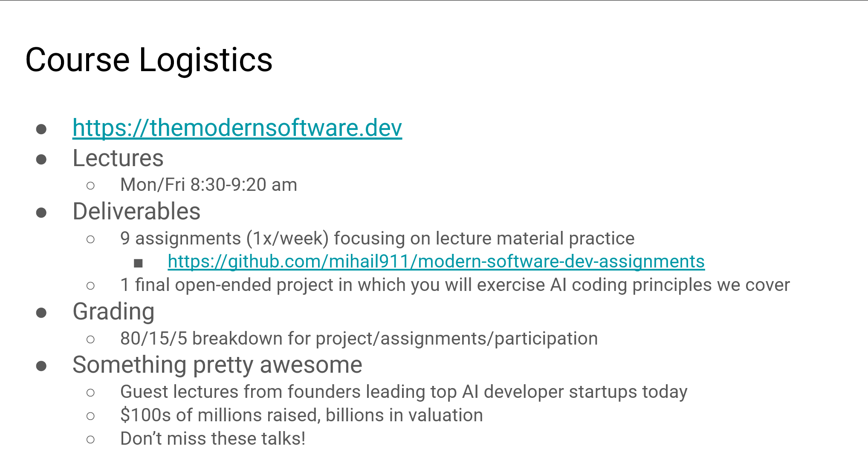868x466 pixels.
Task: Select the Something pretty awesome heading
Action: [217, 365]
